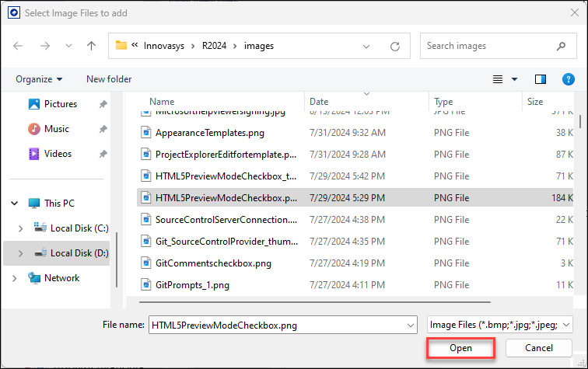Viewport: 588px width, 369px height.
Task: Toggle the preview pane icon
Action: 541,79
